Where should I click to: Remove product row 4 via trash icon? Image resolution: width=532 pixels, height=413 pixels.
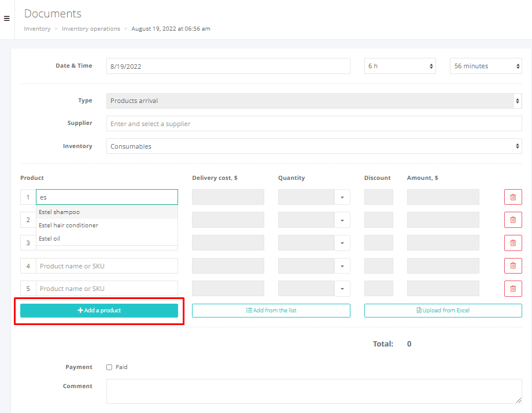pyautogui.click(x=513, y=266)
